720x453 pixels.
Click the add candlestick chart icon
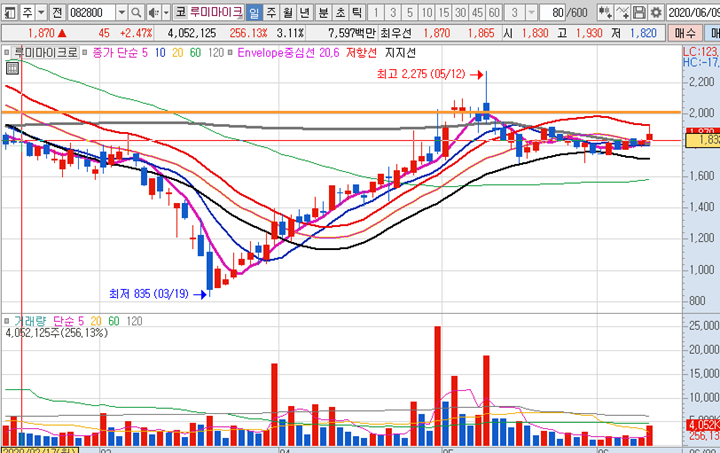click(605, 12)
